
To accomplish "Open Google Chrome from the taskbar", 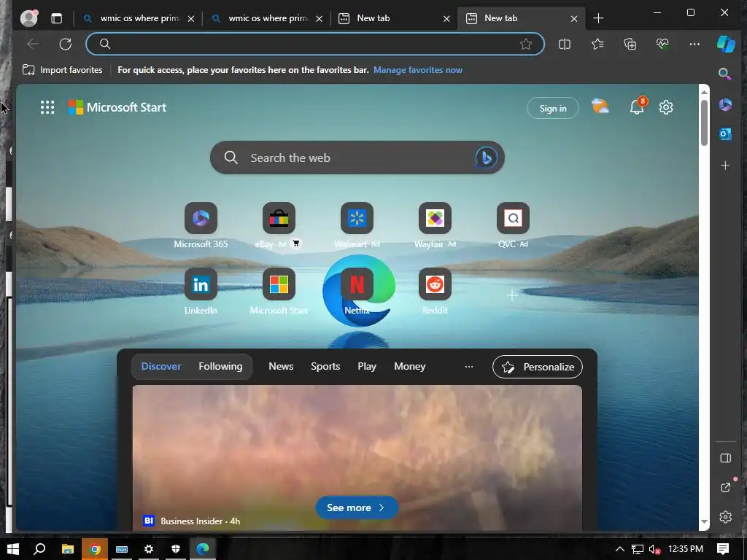I will pyautogui.click(x=95, y=549).
